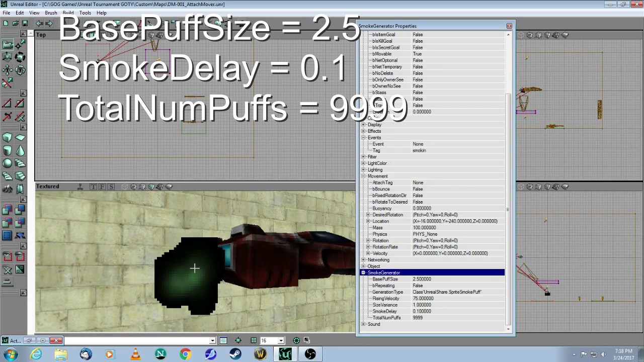The width and height of the screenshot is (644, 362).
Task: Expand the Location property row
Action: (368, 221)
